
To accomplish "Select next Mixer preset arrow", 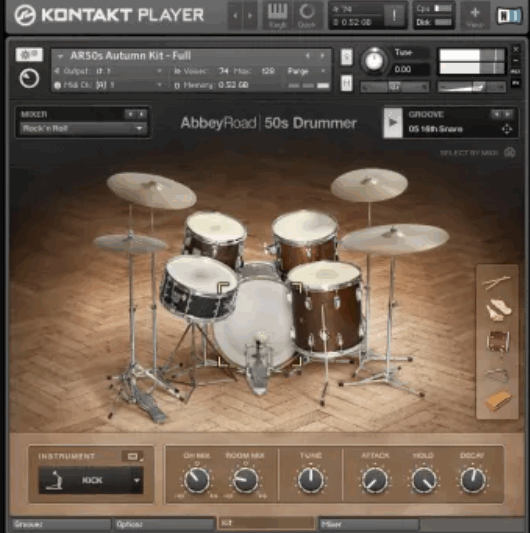I will pos(141,114).
